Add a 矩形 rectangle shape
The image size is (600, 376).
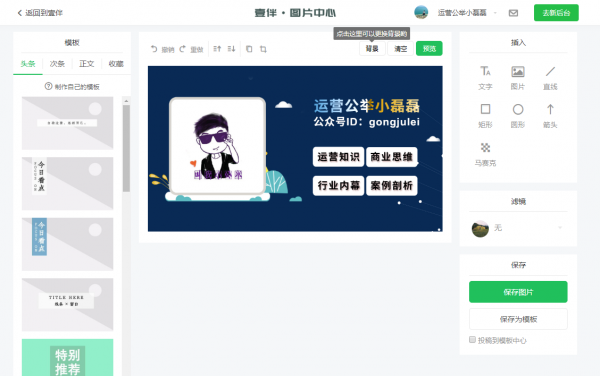pyautogui.click(x=485, y=116)
